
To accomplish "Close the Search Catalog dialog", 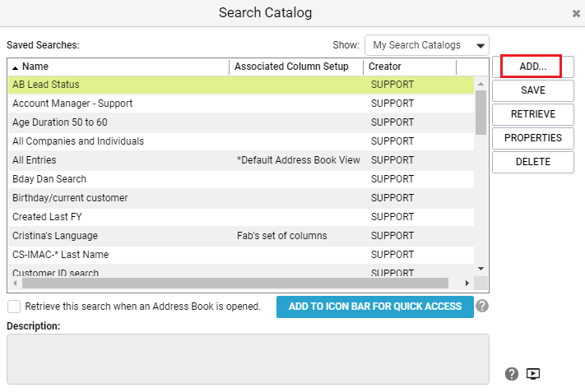I will point(576,14).
